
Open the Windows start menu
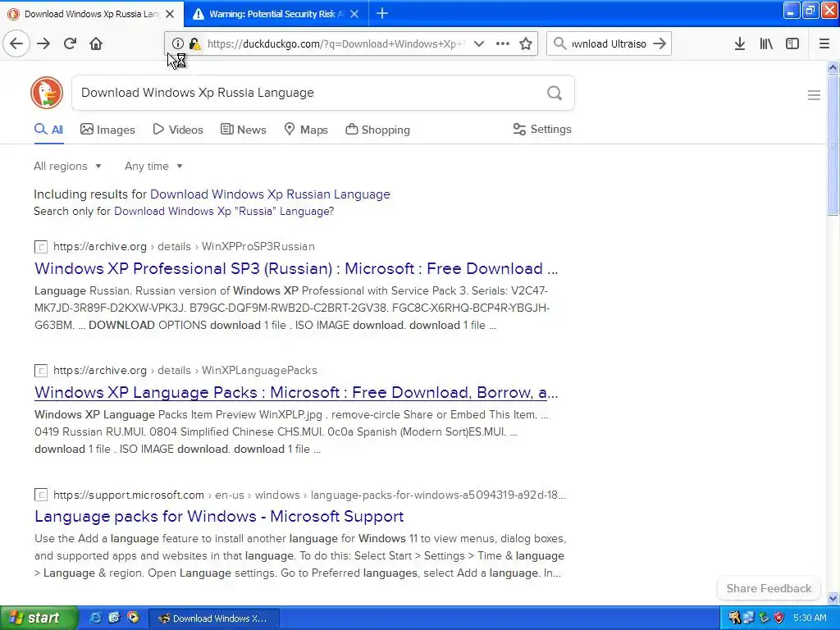point(39,618)
